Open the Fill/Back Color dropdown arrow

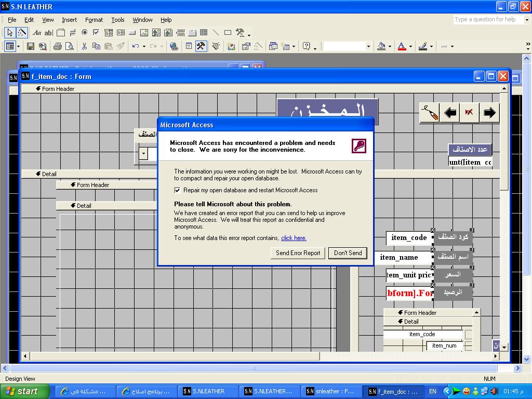[390, 46]
